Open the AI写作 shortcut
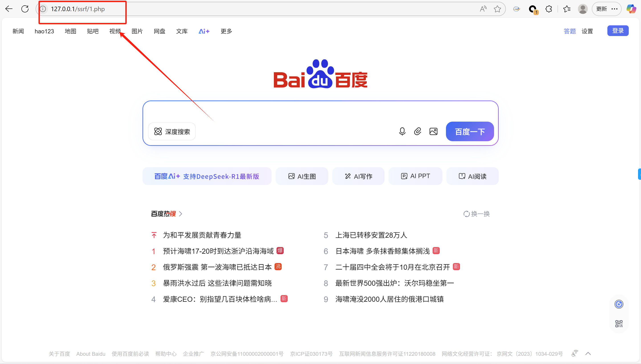Screen dimensions: 641x364 [358, 176]
